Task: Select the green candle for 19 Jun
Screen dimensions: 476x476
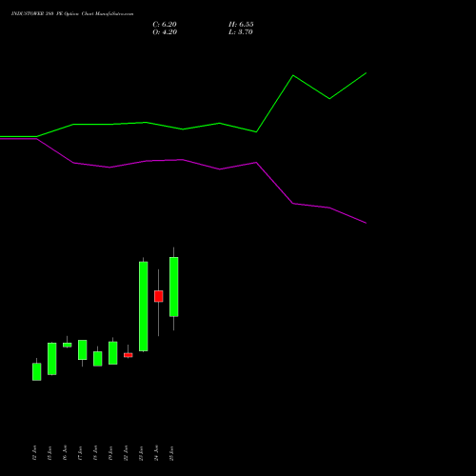Action: point(113,353)
